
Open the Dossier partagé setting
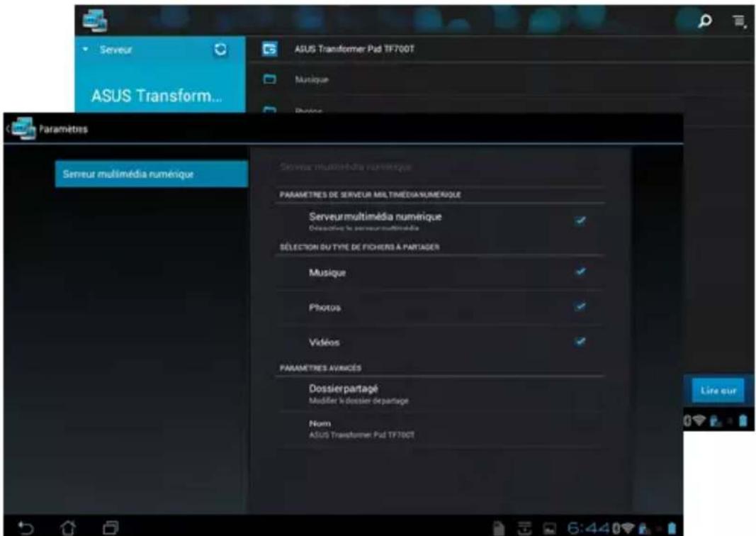point(440,394)
